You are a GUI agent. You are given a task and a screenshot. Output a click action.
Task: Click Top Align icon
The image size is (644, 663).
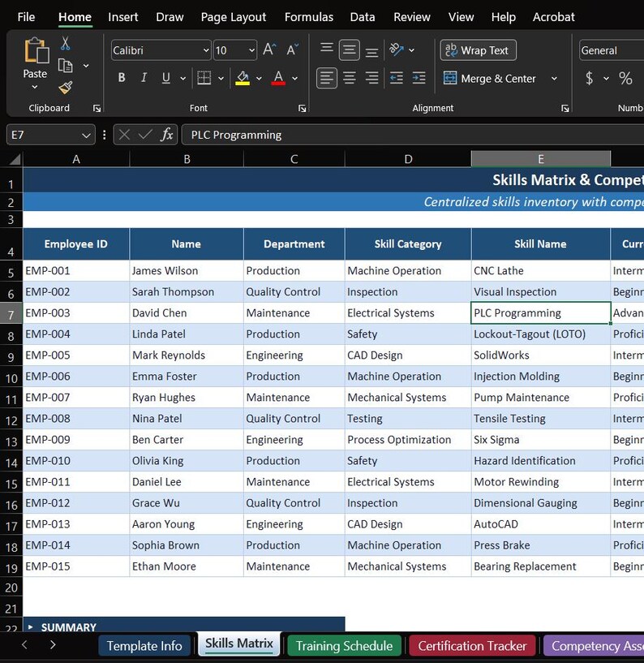327,50
